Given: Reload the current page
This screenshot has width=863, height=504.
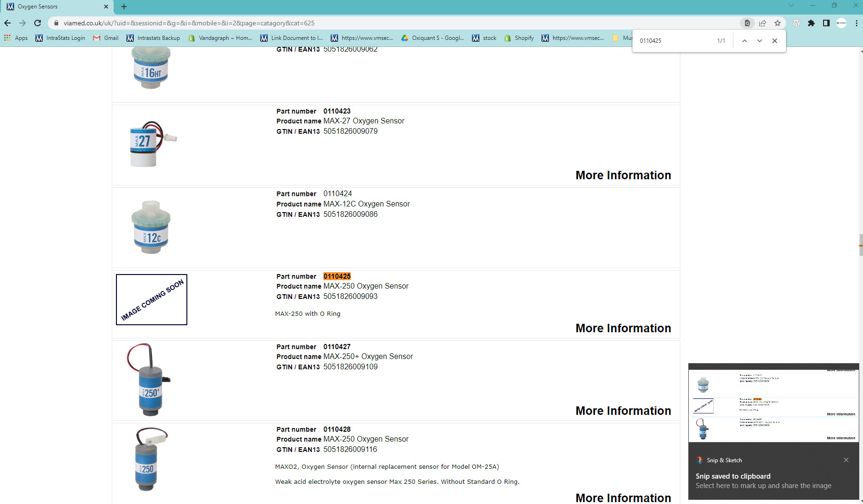Looking at the screenshot, I should [38, 23].
